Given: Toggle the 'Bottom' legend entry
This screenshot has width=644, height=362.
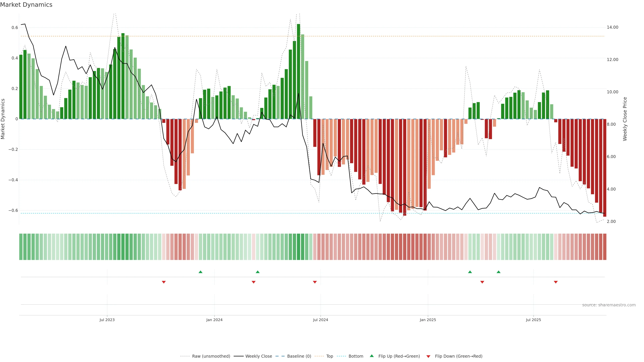Looking at the screenshot, I should [x=356, y=356].
